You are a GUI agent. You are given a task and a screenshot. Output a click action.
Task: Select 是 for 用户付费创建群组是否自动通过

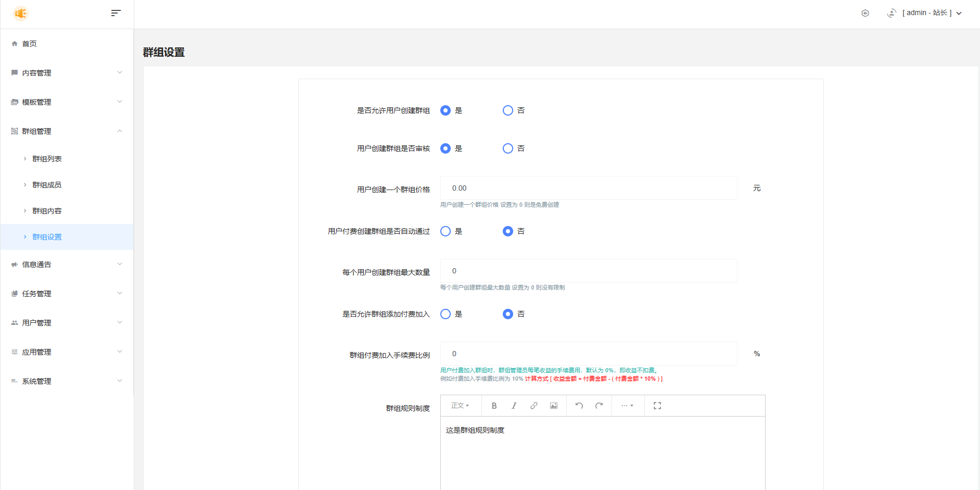click(446, 231)
